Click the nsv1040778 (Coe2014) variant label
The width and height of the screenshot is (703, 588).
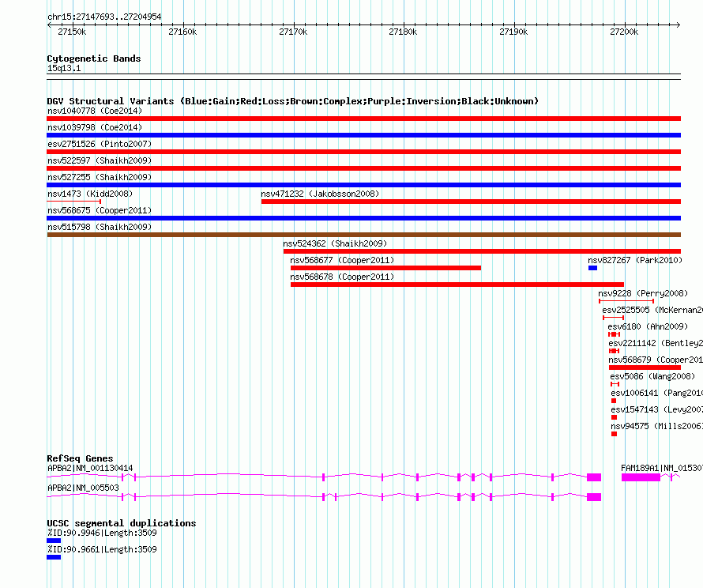95,111
